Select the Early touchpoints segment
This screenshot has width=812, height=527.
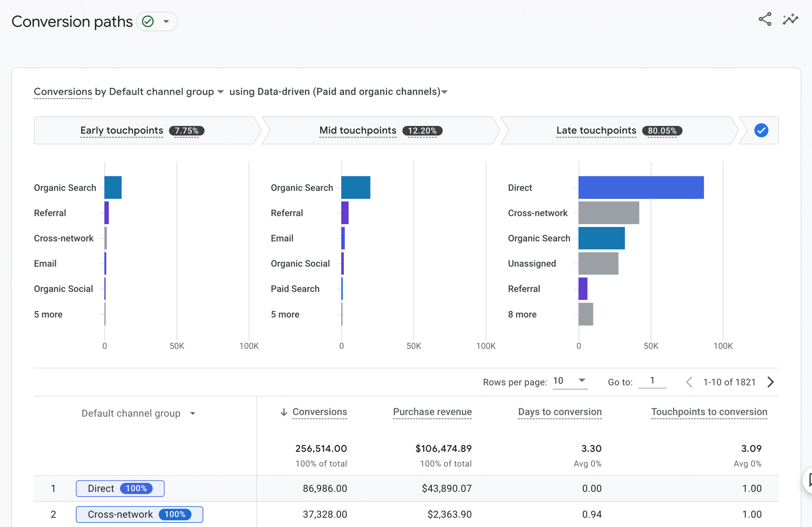point(122,130)
